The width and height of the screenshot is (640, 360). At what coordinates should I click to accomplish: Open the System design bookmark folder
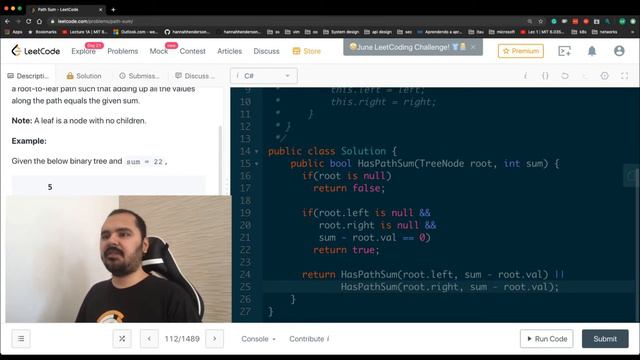(341, 32)
